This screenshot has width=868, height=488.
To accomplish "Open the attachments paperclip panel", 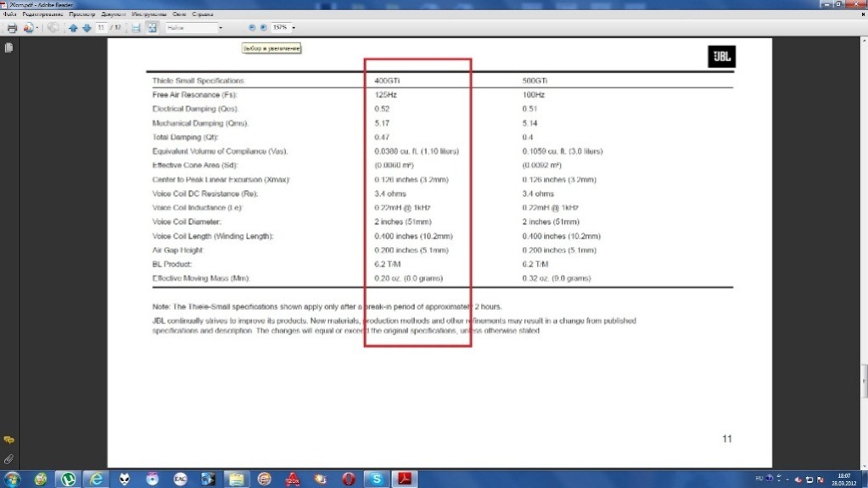I will coord(8,459).
